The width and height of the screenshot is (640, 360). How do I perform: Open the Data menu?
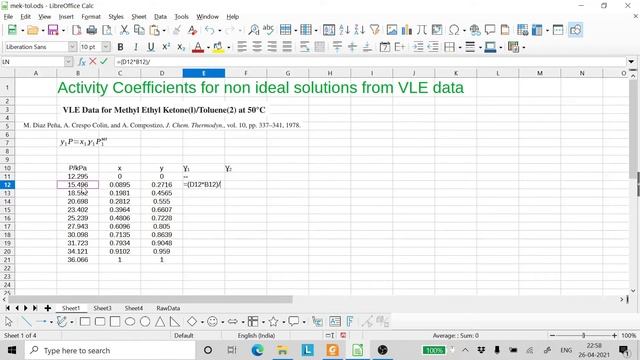(x=160, y=17)
